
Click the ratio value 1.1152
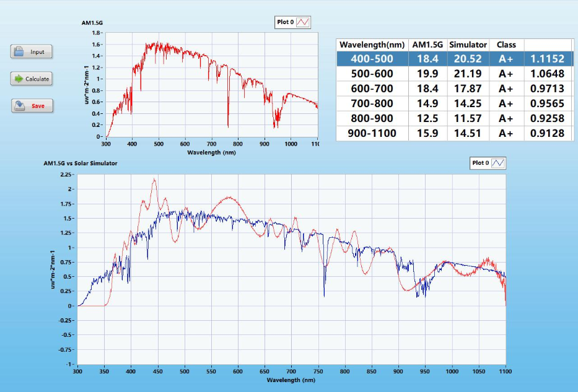[548, 59]
